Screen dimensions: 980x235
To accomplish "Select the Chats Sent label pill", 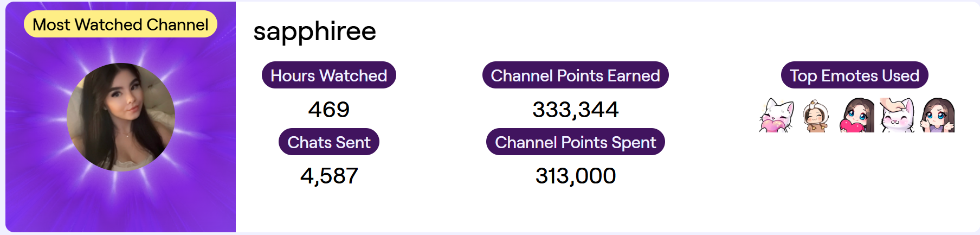I will tap(328, 142).
